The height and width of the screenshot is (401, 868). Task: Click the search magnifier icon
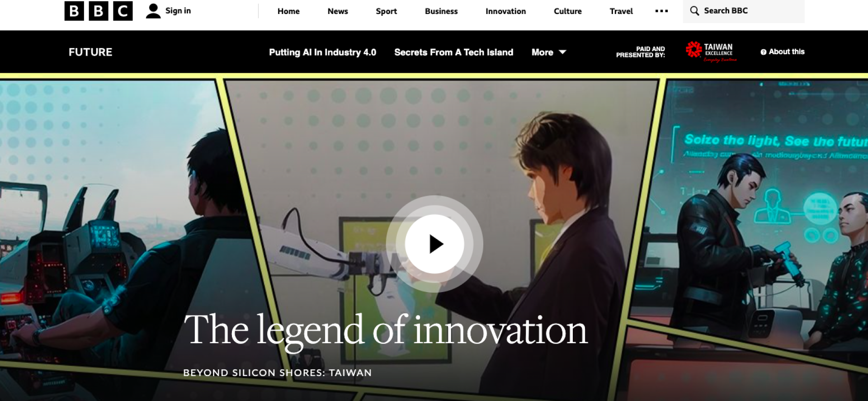694,10
